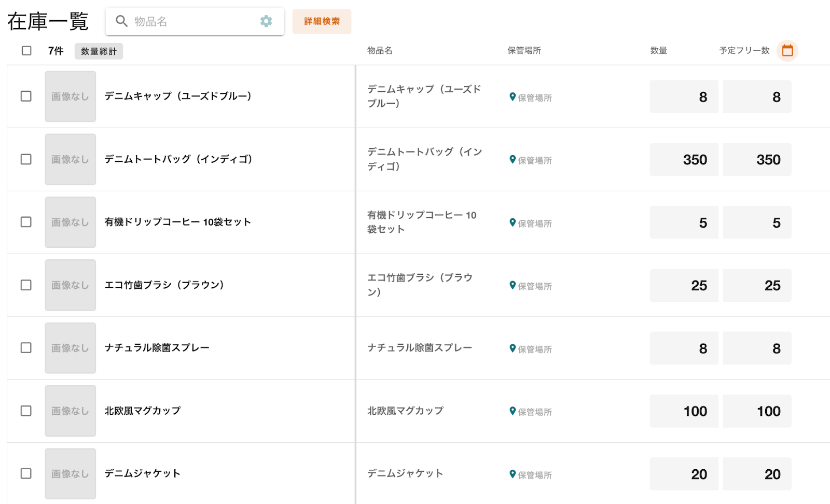Click the calendar icon in header
The image size is (830, 504).
coord(787,50)
